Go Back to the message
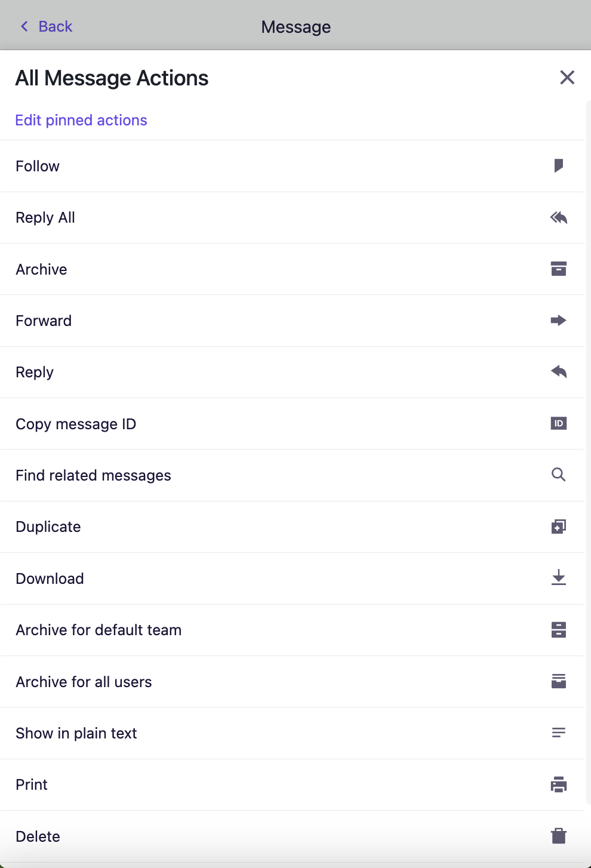Image resolution: width=591 pixels, height=868 pixels. point(47,26)
